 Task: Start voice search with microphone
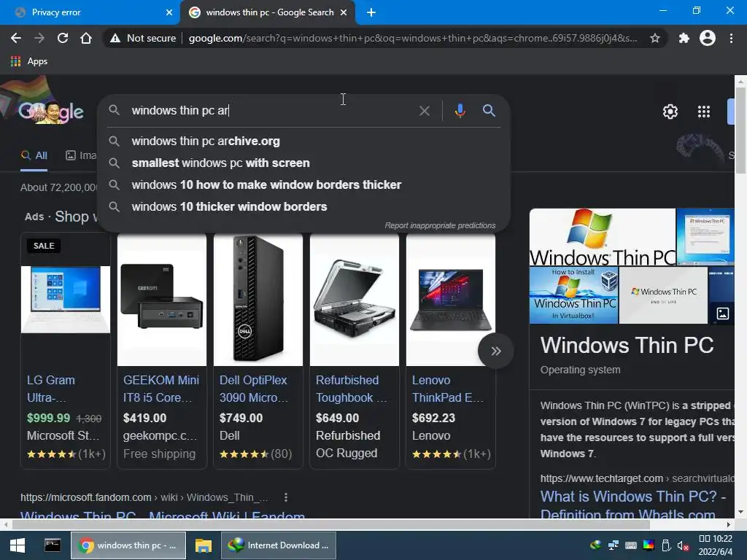[460, 111]
